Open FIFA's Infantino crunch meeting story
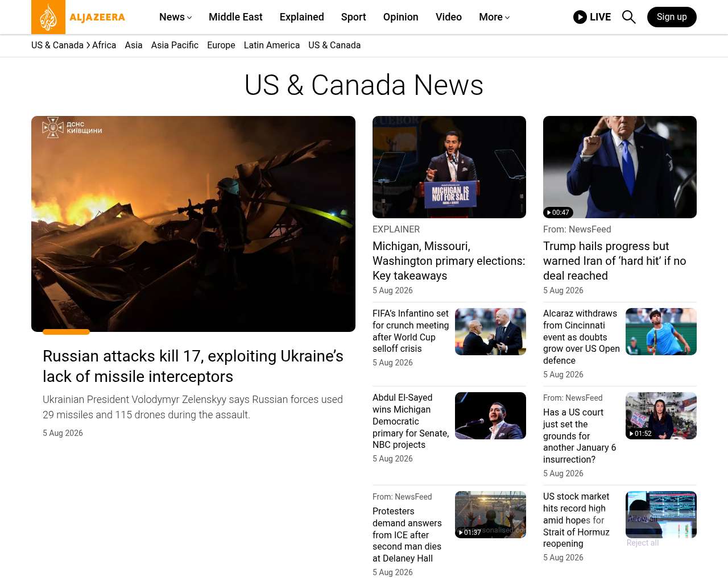Screen dimensions: 728x582 click(x=411, y=331)
